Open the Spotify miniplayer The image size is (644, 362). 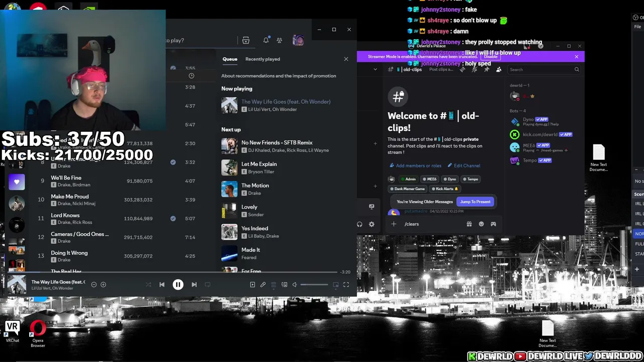(x=336, y=285)
